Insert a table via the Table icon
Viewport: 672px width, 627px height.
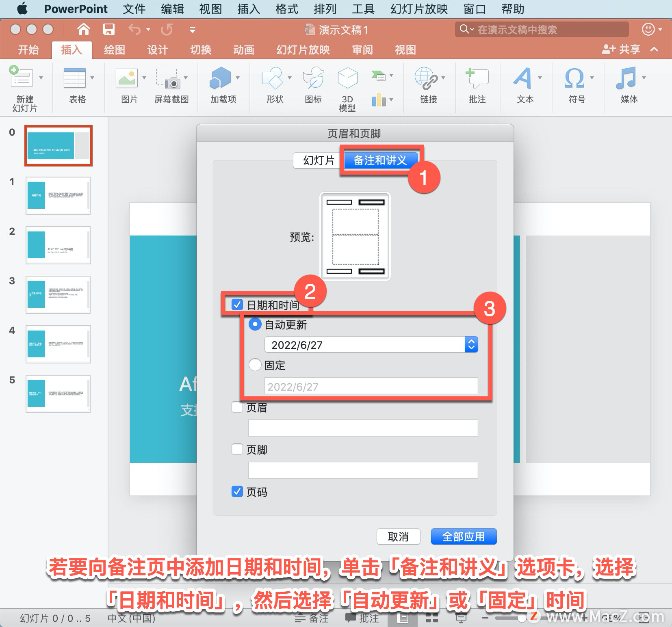point(75,78)
